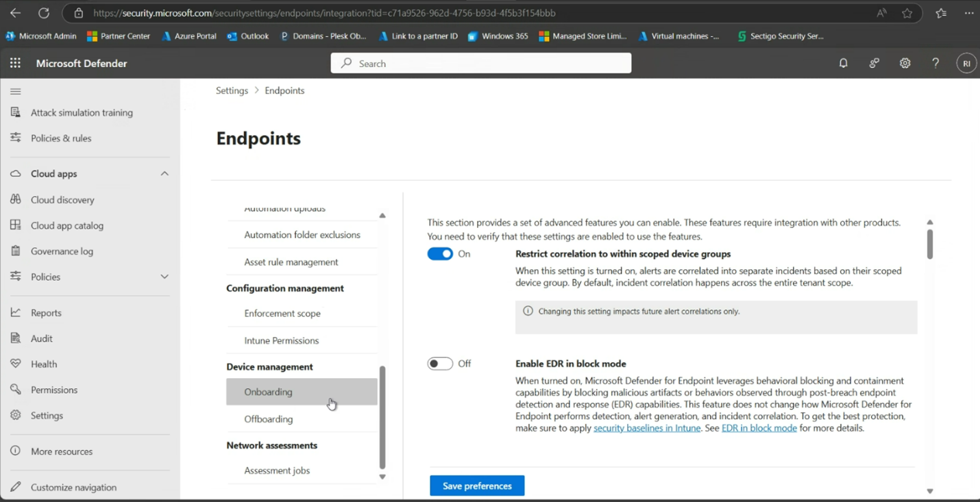Open the EDR in block mode link
Image resolution: width=980 pixels, height=502 pixels.
(759, 427)
